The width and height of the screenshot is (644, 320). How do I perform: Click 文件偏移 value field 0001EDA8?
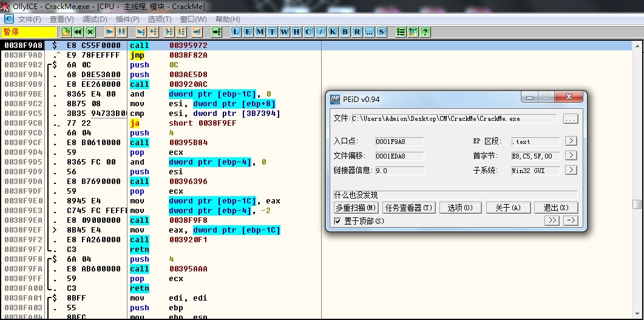coord(399,156)
